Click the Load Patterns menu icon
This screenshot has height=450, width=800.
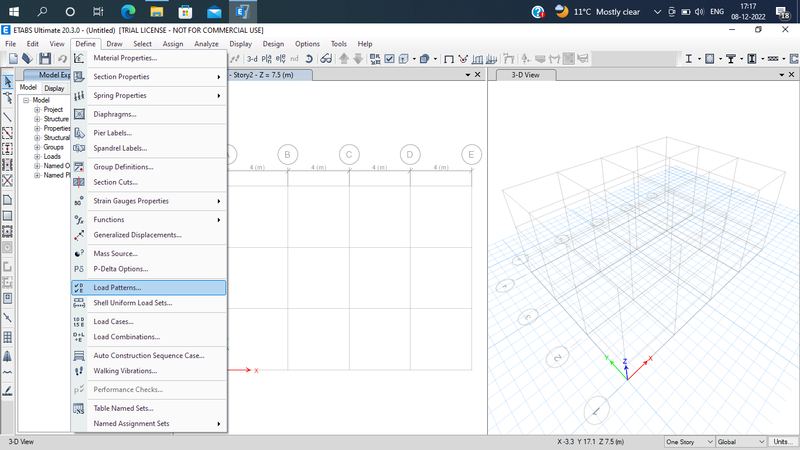[79, 288]
